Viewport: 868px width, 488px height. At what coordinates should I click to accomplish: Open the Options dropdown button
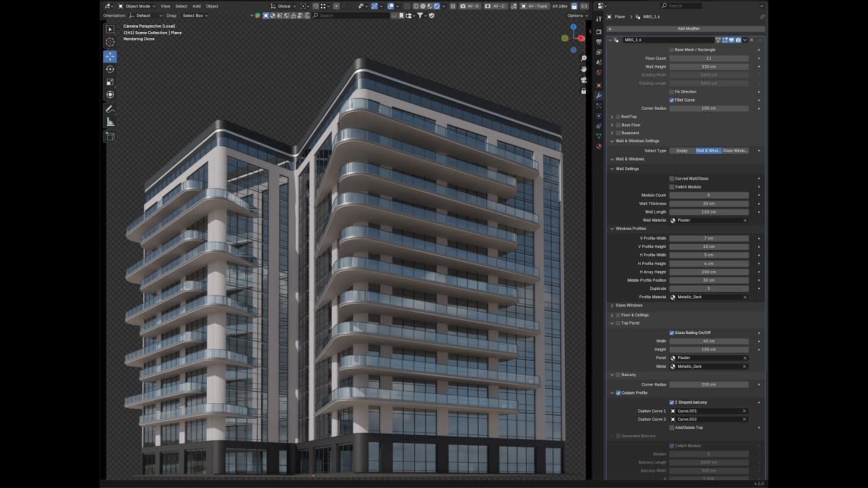tap(576, 16)
